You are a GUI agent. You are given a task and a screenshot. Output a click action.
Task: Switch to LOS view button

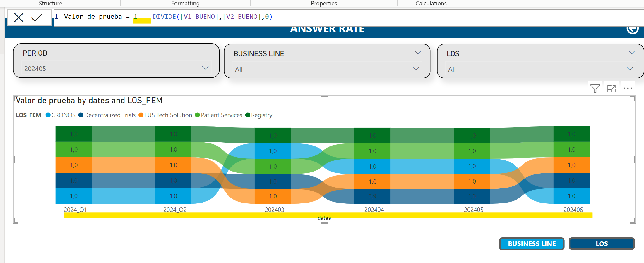(602, 244)
